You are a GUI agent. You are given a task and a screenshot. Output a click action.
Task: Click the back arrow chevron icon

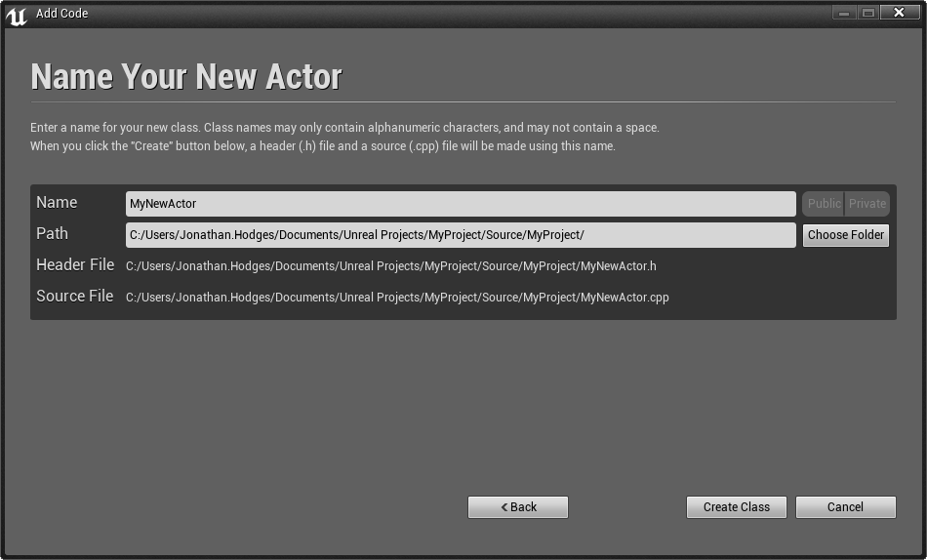504,507
